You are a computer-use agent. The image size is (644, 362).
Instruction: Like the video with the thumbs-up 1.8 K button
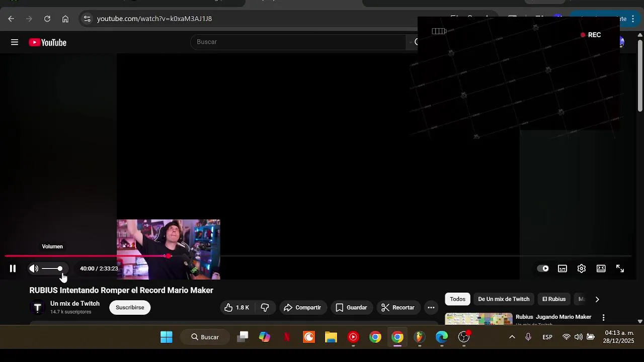tap(237, 307)
